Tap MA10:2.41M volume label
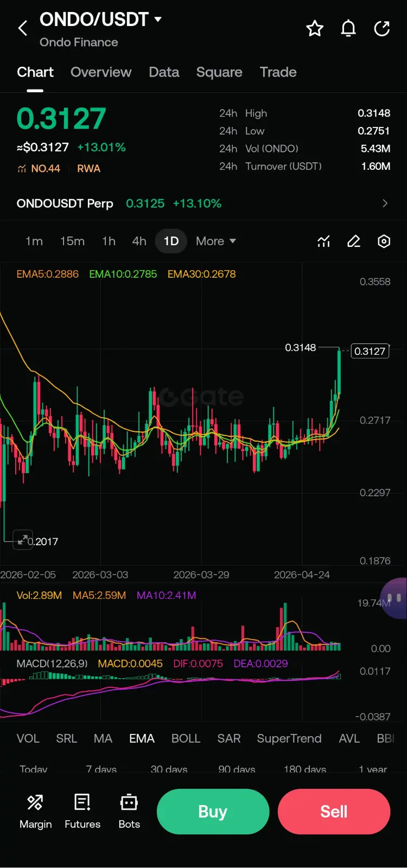 167,595
